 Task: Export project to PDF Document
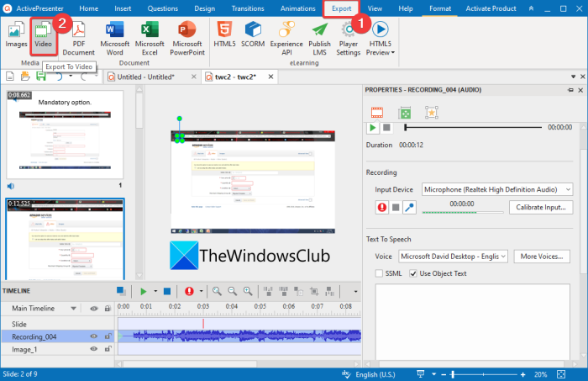[x=78, y=39]
